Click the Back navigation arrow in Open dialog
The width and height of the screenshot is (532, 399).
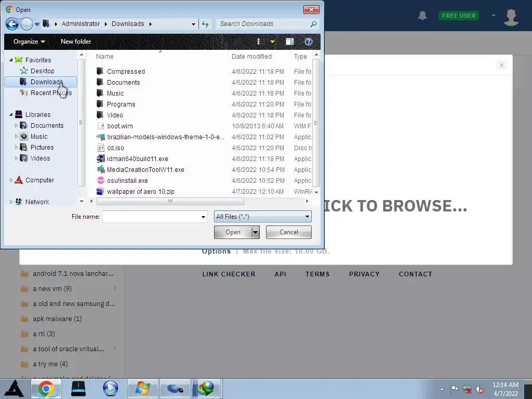coord(12,24)
